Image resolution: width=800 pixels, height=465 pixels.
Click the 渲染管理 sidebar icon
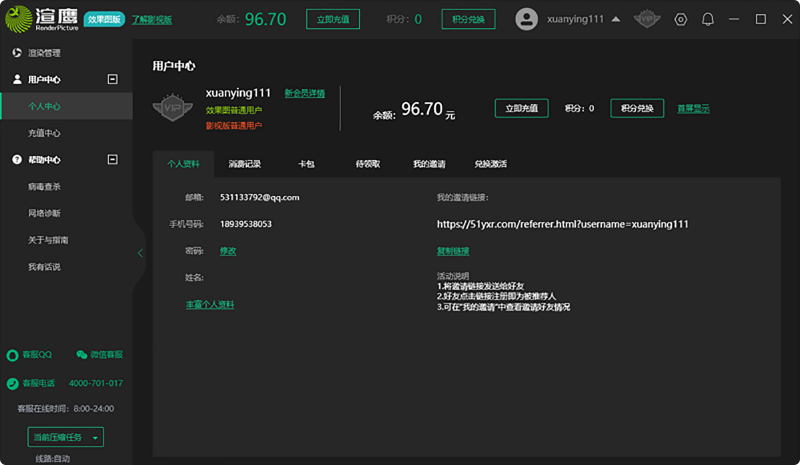tap(17, 53)
